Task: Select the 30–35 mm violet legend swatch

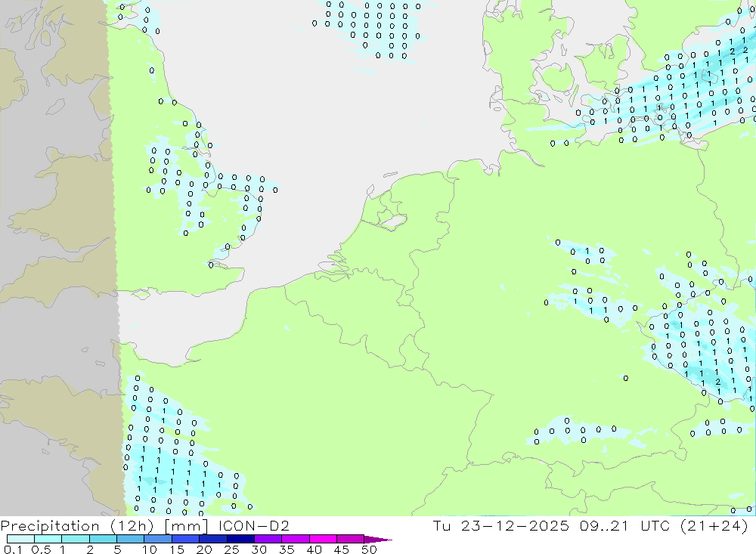Action: 268,539
